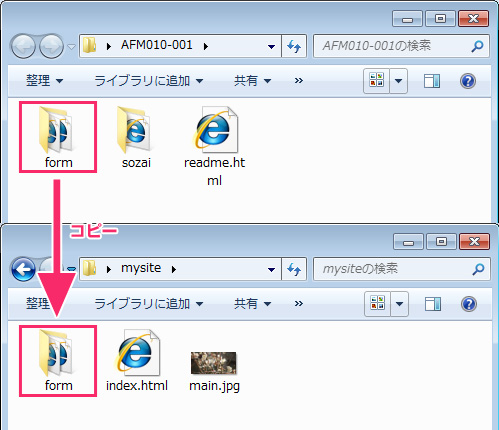Select the form folder in AFM010-001 window
This screenshot has height=430, width=499.
coord(58,137)
